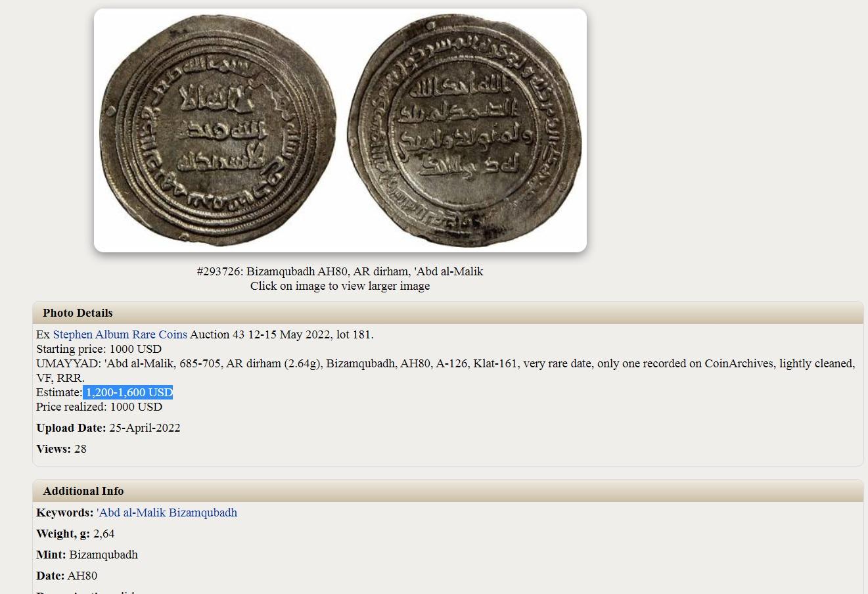Click the Weight, g value 2,64
Viewport: 868px width, 594px height.
tap(104, 534)
